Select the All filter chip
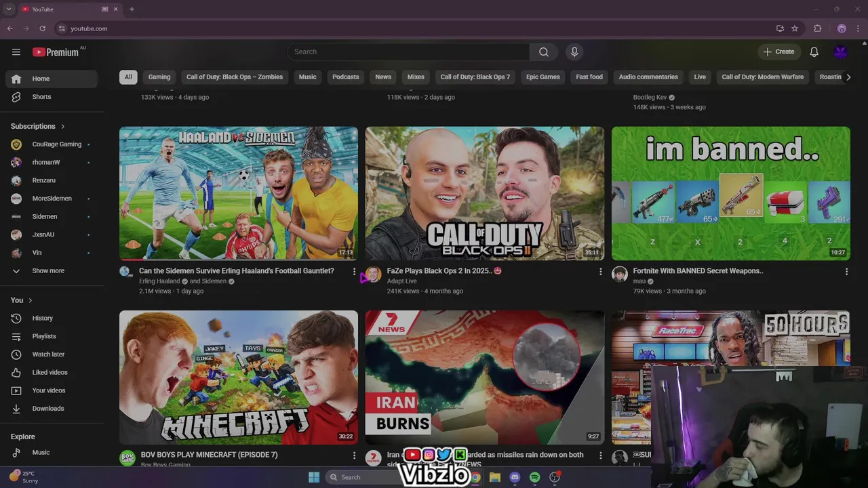Screen dimensions: 868x488 tap(128, 77)
